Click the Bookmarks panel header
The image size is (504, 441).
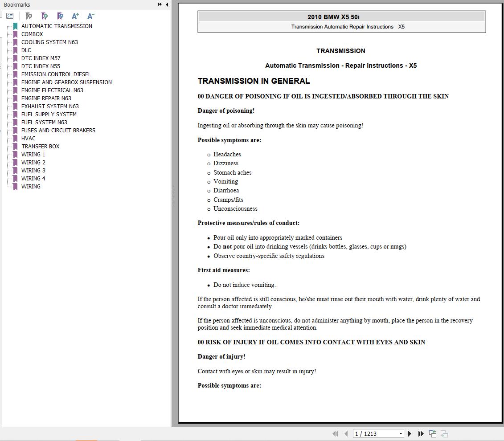[x=16, y=4]
